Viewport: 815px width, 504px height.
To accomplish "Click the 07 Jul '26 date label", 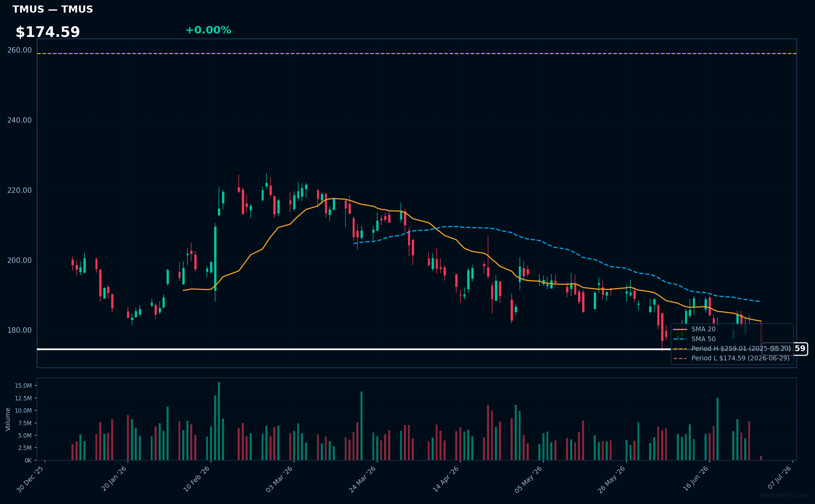I will click(779, 478).
